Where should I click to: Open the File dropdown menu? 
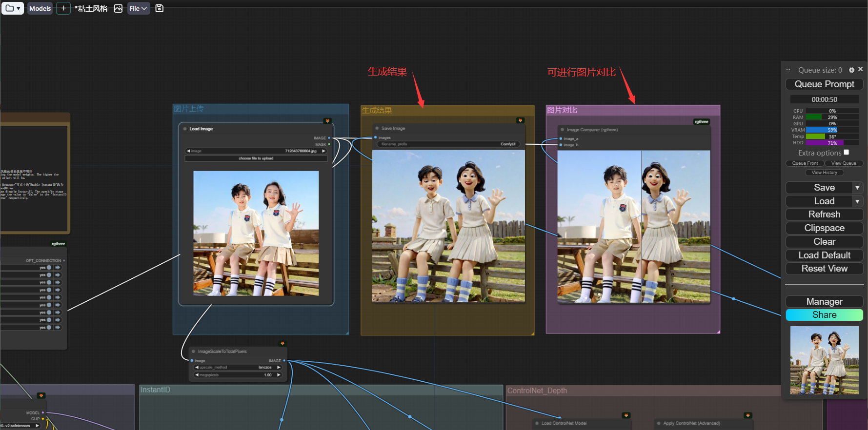click(139, 8)
